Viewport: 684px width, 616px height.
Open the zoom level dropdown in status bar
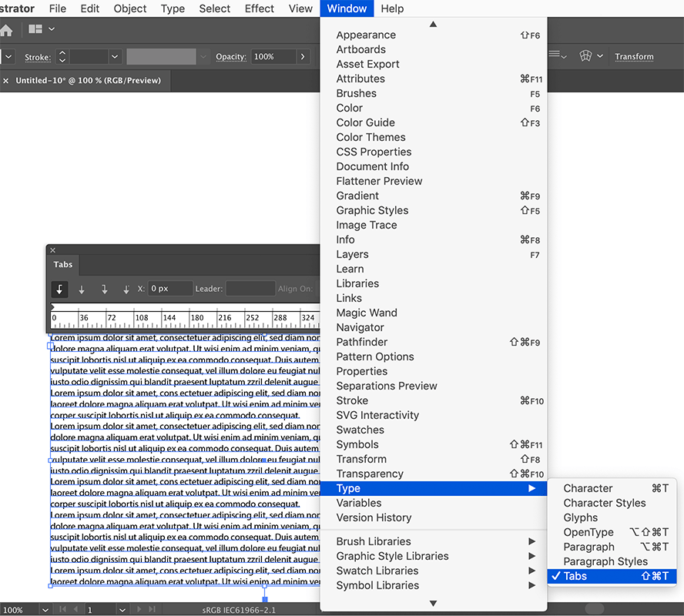pos(44,609)
